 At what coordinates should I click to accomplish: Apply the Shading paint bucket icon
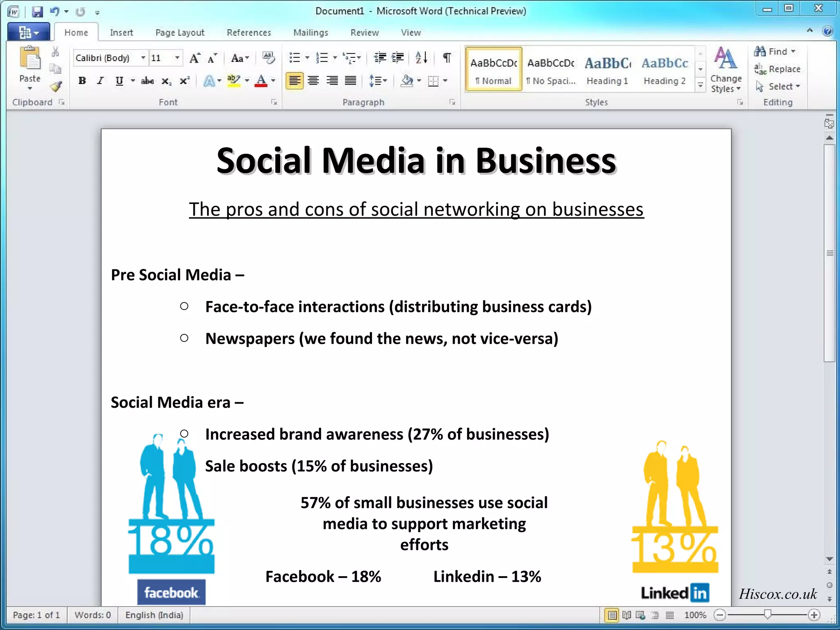(x=406, y=81)
